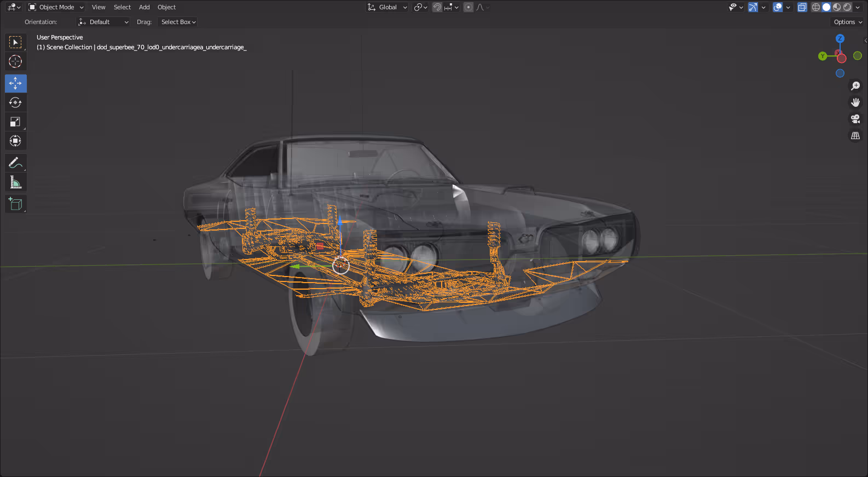Switch to wireframe viewport shading
Viewport: 868px width, 477px height.
tap(816, 7)
